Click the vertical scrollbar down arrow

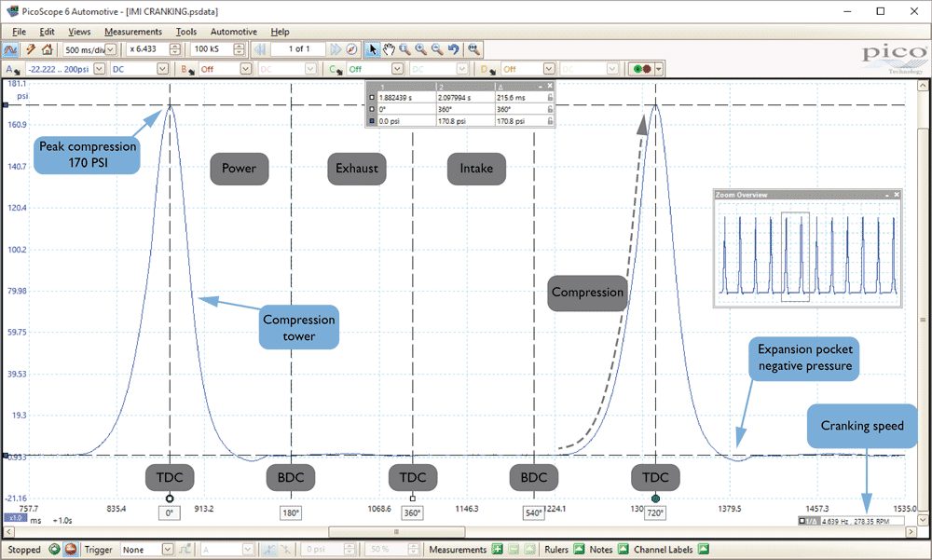click(x=923, y=520)
